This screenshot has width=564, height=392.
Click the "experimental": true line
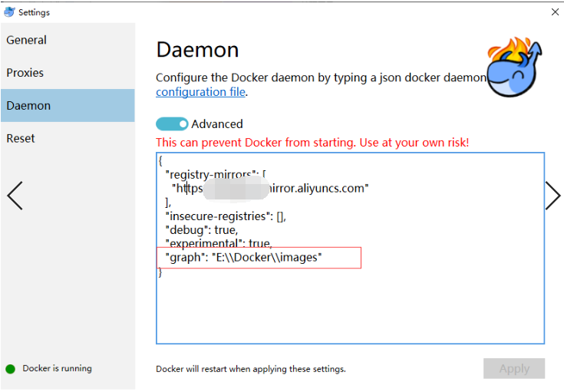[x=218, y=244]
